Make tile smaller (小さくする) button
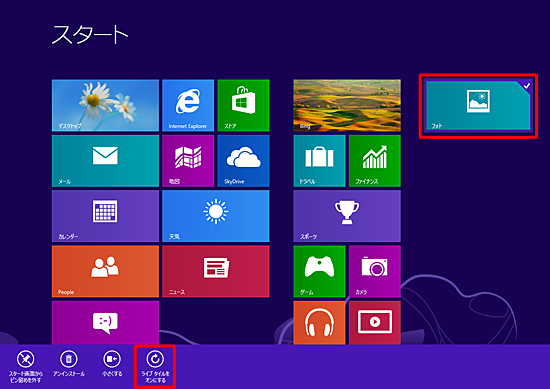 tap(112, 364)
